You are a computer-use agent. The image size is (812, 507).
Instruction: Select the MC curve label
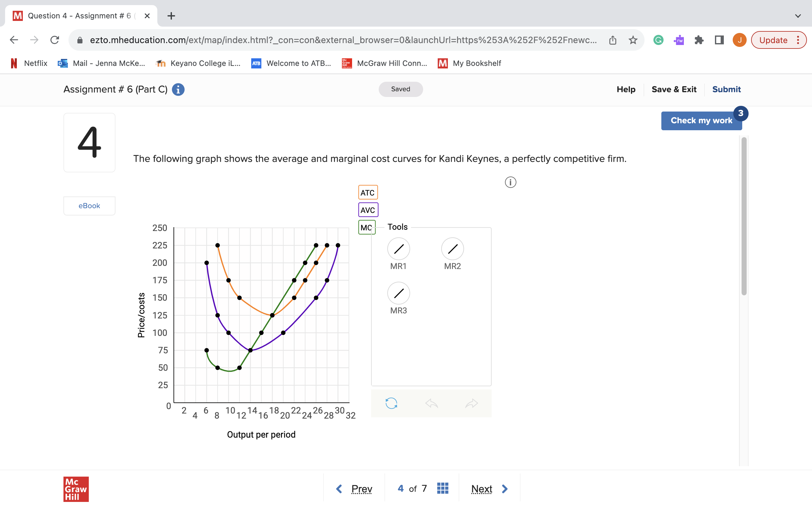click(x=367, y=227)
